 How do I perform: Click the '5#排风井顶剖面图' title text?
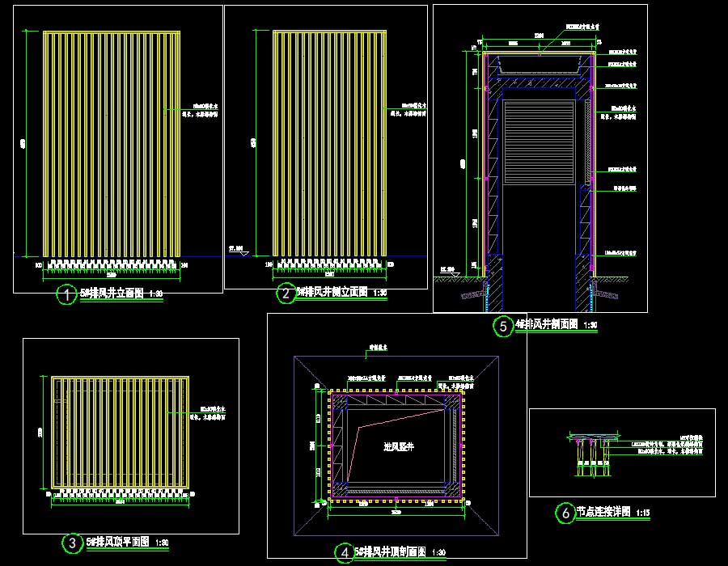391,552
